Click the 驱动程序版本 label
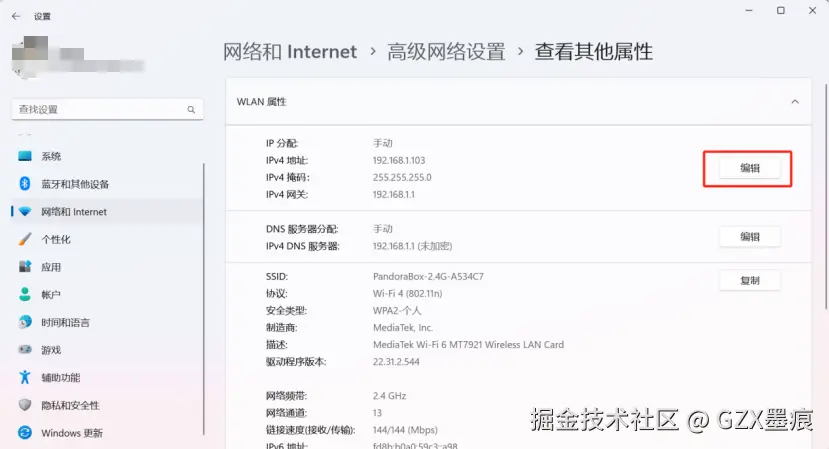The image size is (829, 449). [x=296, y=362]
